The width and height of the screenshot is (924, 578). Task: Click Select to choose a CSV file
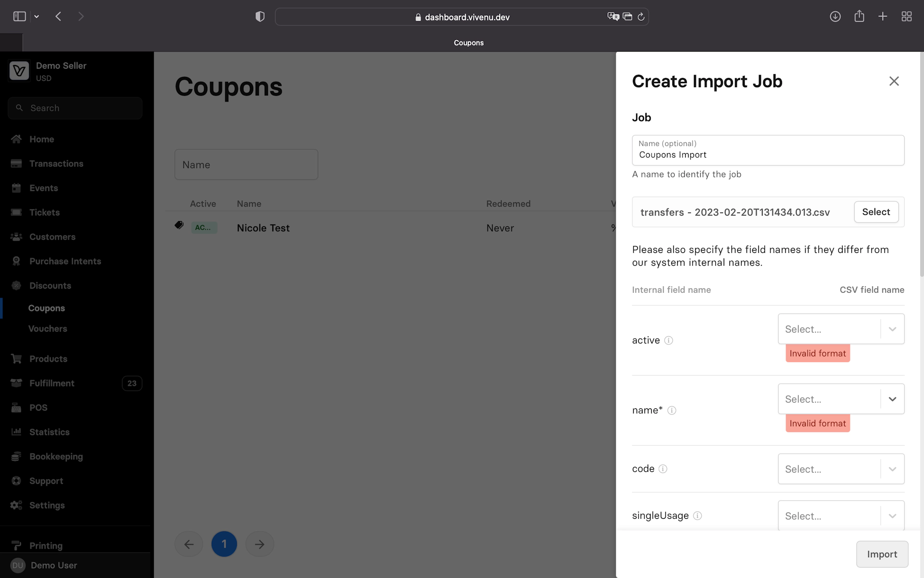tap(876, 212)
